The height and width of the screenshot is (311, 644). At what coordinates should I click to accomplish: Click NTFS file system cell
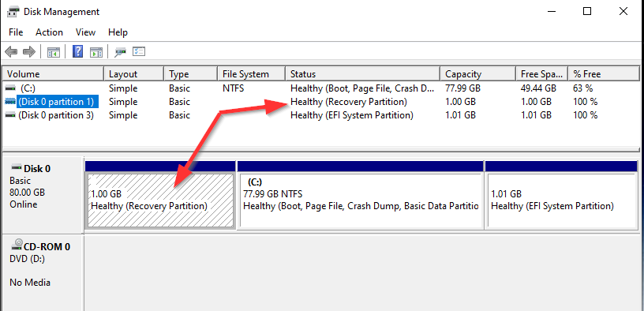tap(233, 88)
